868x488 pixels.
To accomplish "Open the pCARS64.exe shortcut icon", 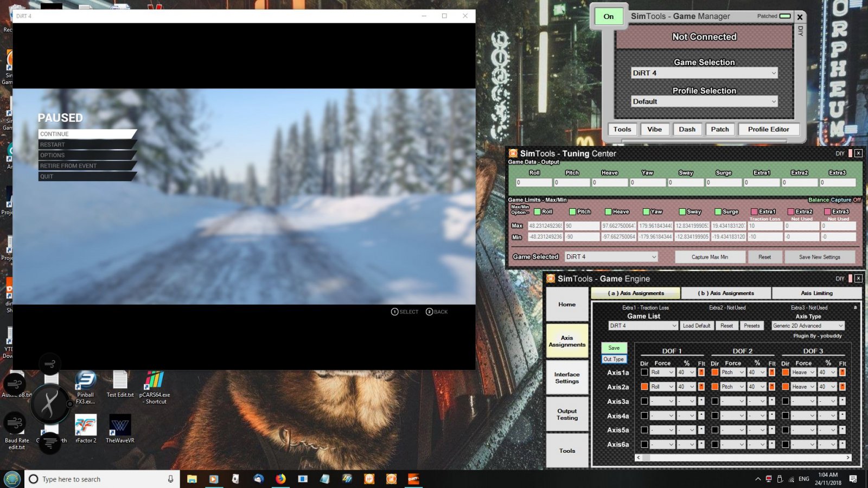I will [155, 381].
